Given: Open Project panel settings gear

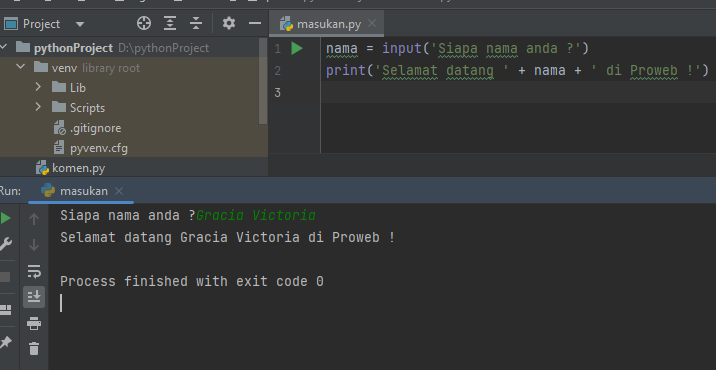Looking at the screenshot, I should (x=229, y=23).
